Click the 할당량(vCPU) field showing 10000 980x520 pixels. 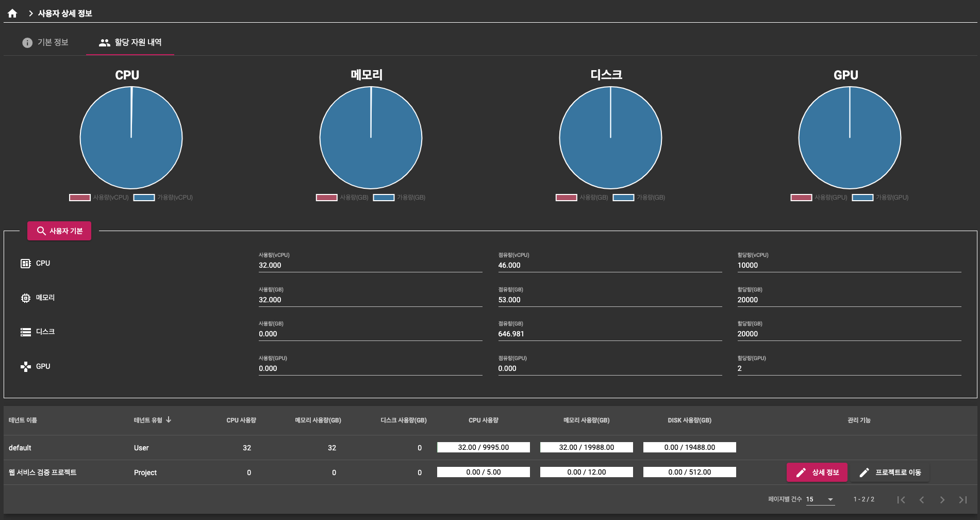pos(849,265)
